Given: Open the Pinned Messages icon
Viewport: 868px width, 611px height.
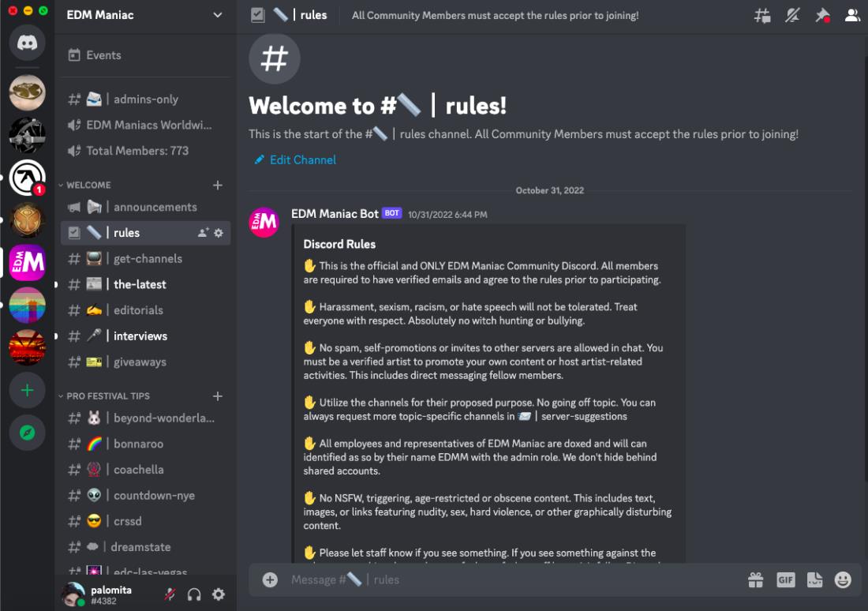Looking at the screenshot, I should pos(822,14).
